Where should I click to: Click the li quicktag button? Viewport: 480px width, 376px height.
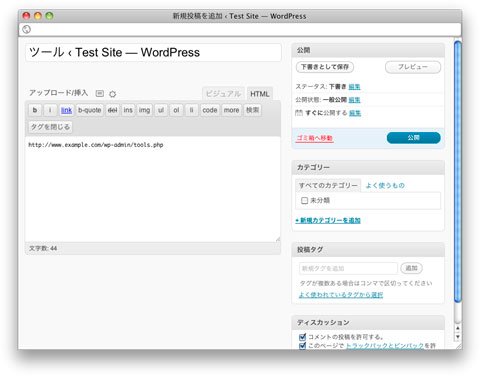(x=191, y=110)
